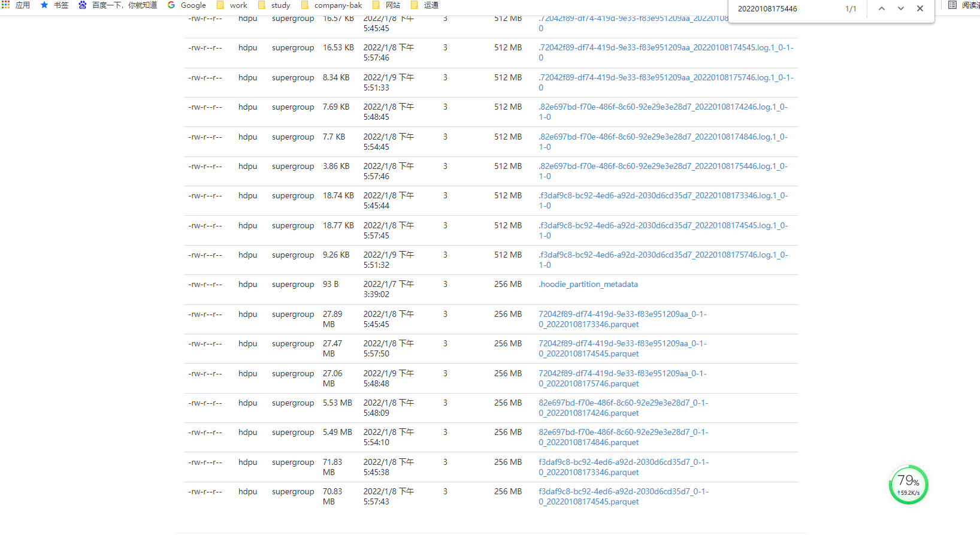This screenshot has width=980, height=535.
Task: Select the 2022/1/8 下午 5:57:50 timestamp
Action: tap(389, 349)
